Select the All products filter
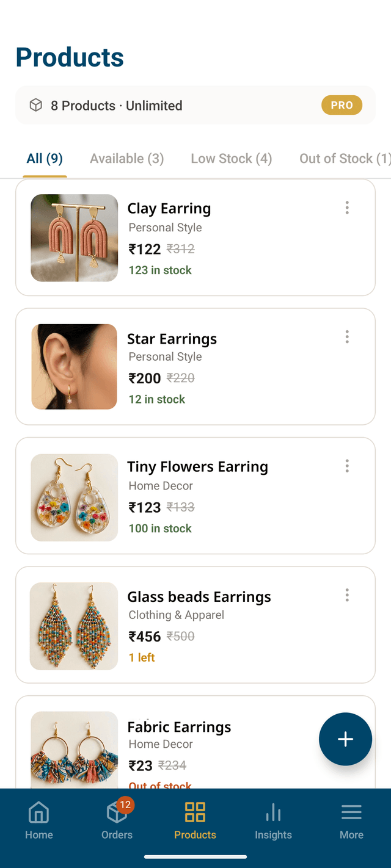The image size is (391, 868). click(44, 158)
